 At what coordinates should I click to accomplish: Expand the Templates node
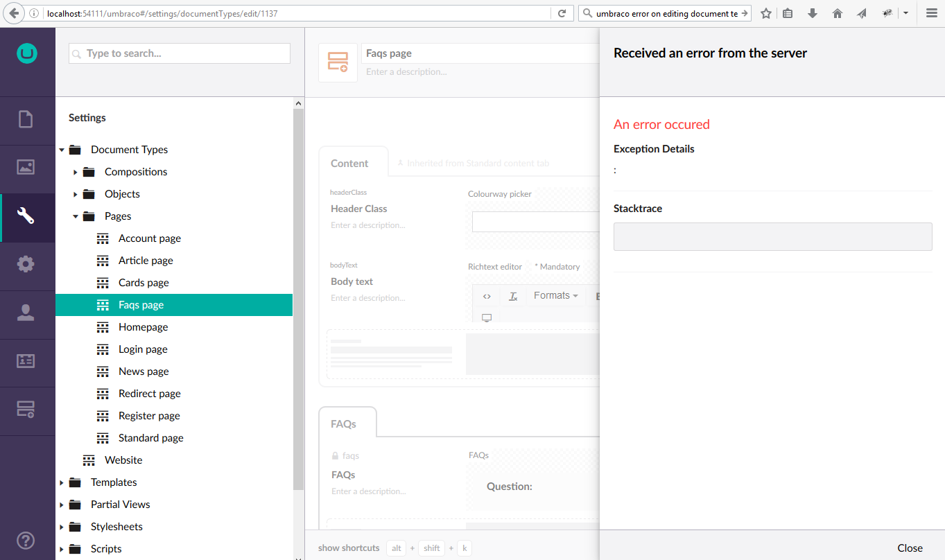click(62, 482)
